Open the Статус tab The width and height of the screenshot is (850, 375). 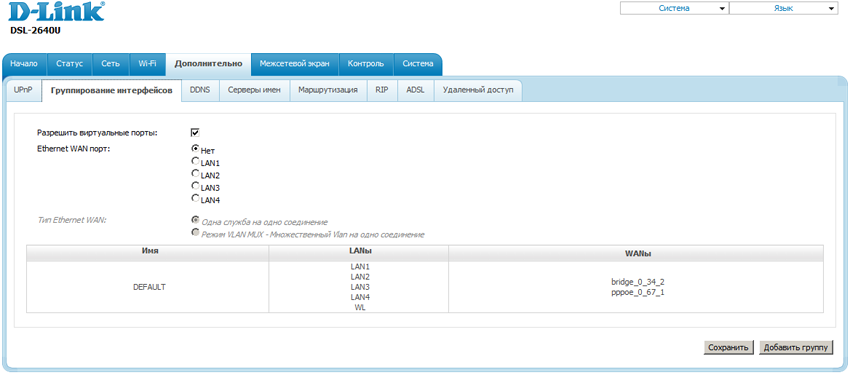(69, 63)
